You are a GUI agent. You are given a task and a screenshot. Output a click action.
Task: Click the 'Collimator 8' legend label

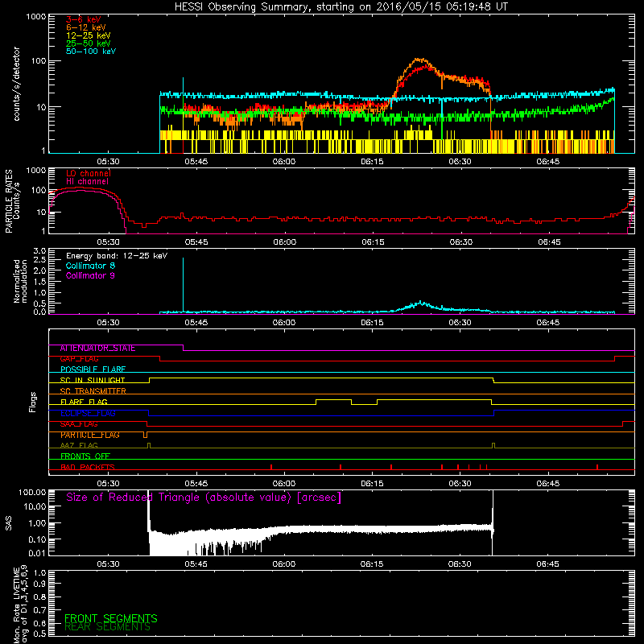90,266
